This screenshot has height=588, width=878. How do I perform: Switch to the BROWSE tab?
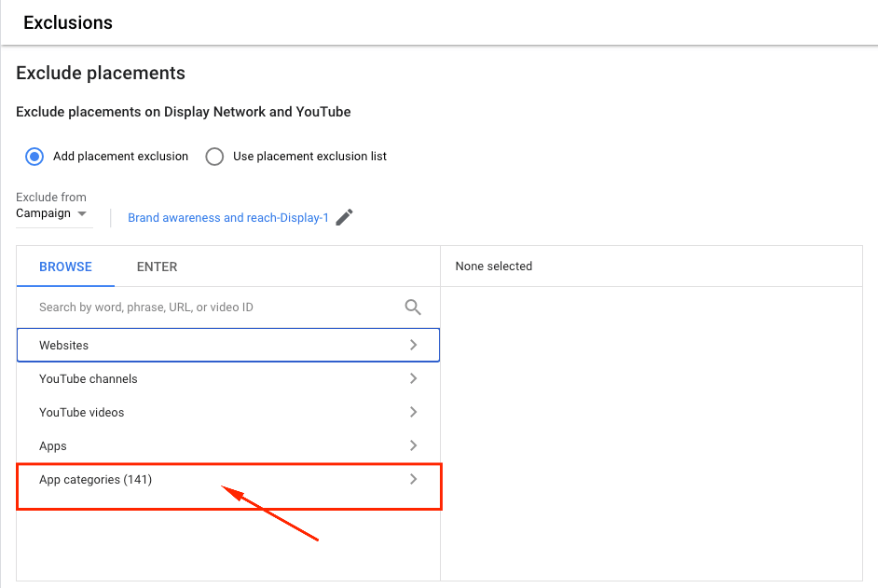(x=65, y=267)
